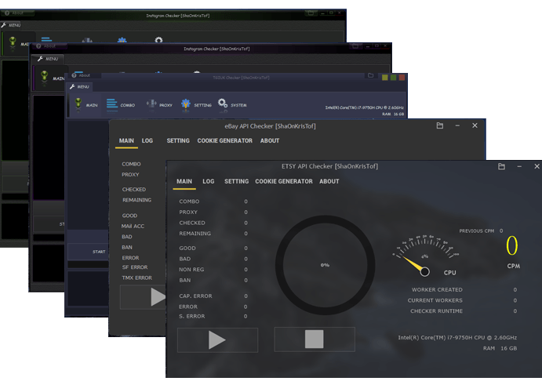Click the circular 0% progress ring

click(x=325, y=265)
